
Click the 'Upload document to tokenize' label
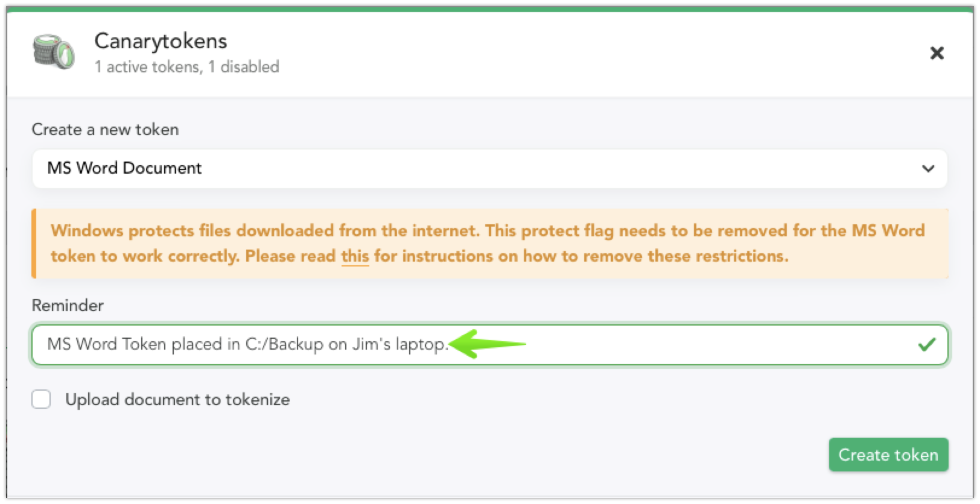click(177, 400)
